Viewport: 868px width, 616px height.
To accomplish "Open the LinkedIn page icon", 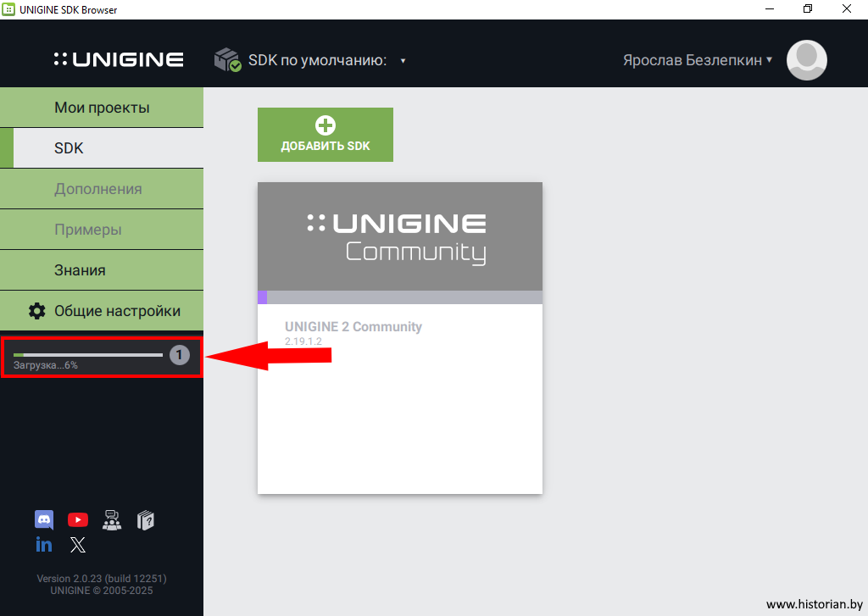I will pos(44,545).
